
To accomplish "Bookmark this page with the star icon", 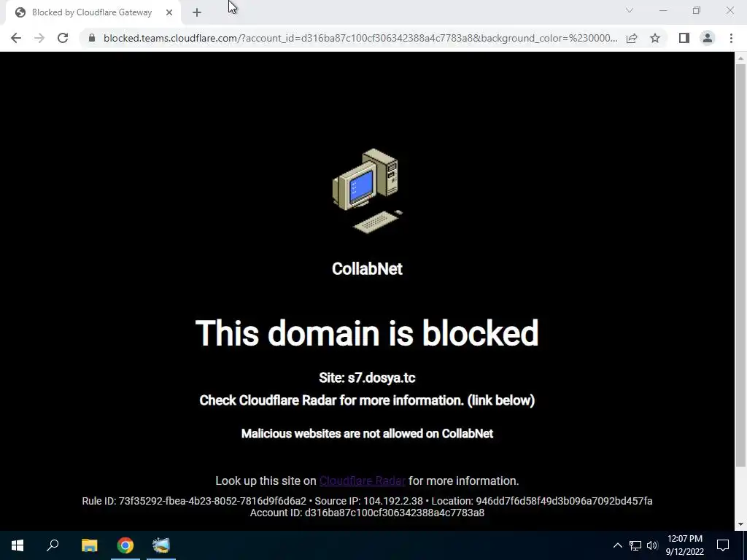I will 655,38.
